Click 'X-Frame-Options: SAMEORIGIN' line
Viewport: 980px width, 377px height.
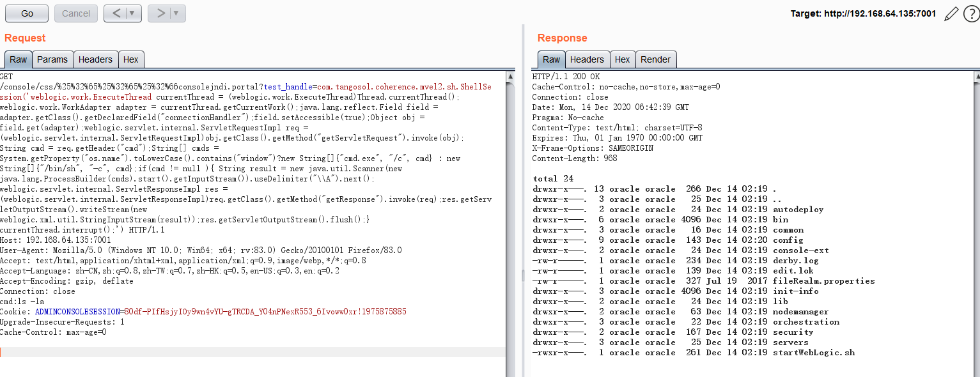click(593, 148)
